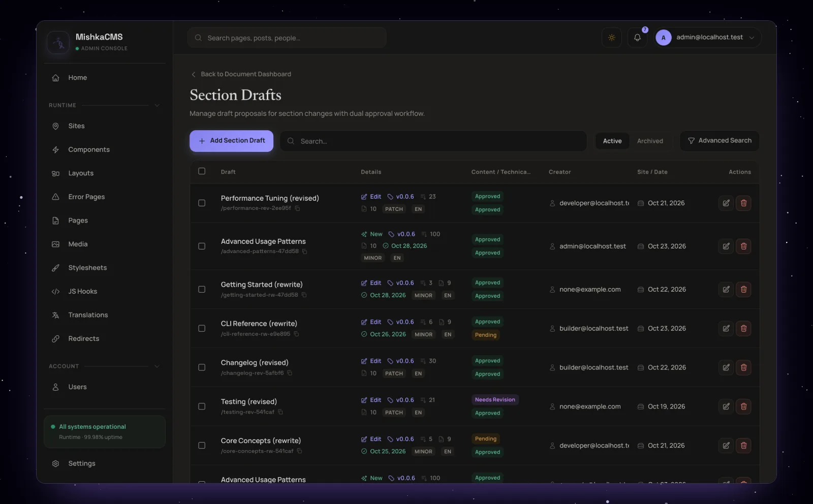Click the Edit tag on Performance Tuning row
Image resolution: width=813 pixels, height=504 pixels.
coord(371,197)
